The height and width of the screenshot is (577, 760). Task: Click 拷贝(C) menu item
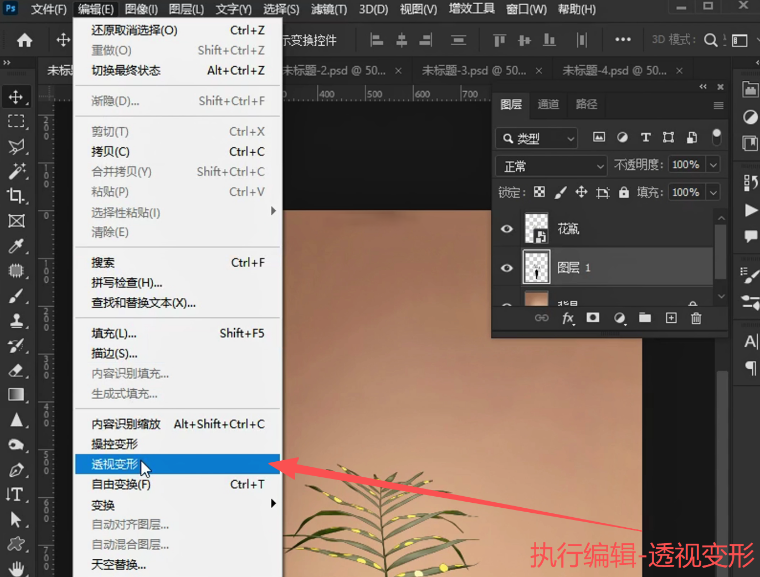pos(177,152)
